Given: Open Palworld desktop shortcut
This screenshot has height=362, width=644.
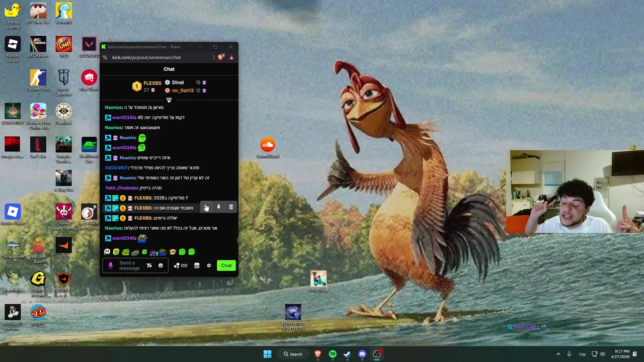Looking at the screenshot, I should coord(63,13).
